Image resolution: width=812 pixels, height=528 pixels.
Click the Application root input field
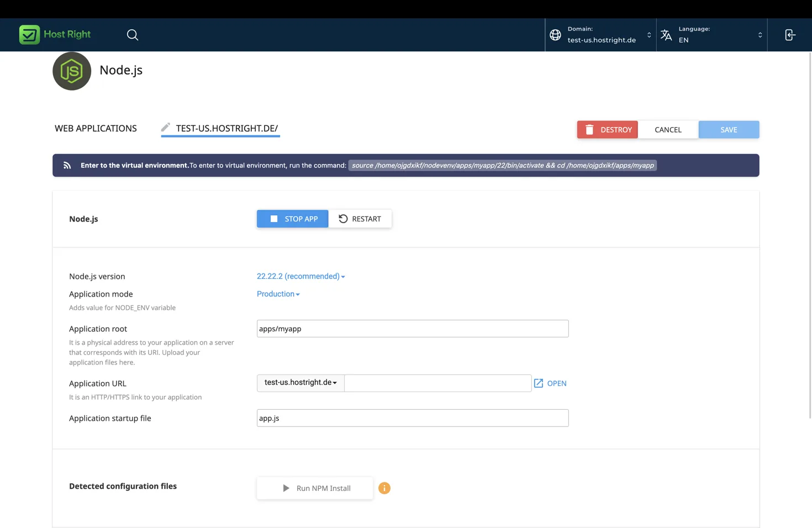click(413, 329)
